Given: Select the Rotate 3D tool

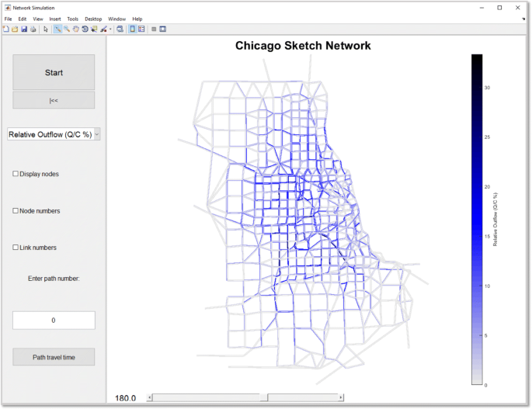Looking at the screenshot, I should (85, 29).
